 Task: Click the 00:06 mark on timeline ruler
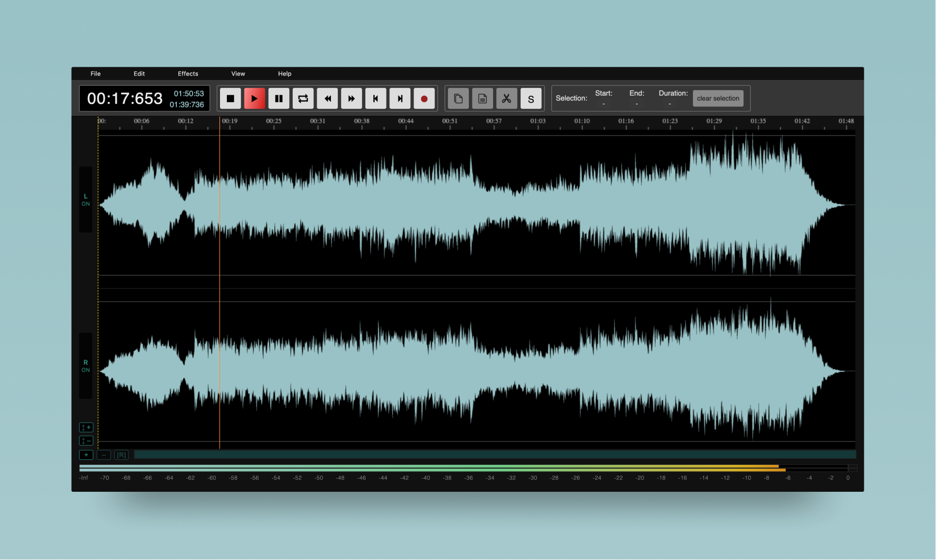click(141, 121)
